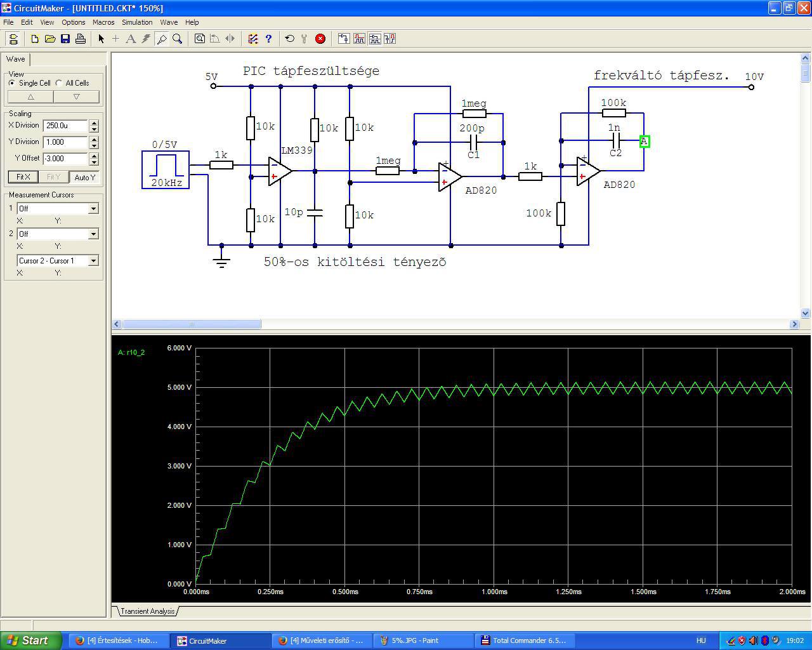Select the Arrow pointer tool

[101, 39]
